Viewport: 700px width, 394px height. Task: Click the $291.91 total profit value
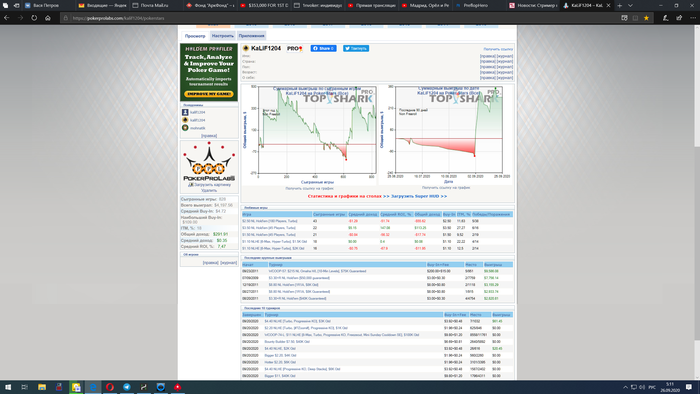(220, 234)
